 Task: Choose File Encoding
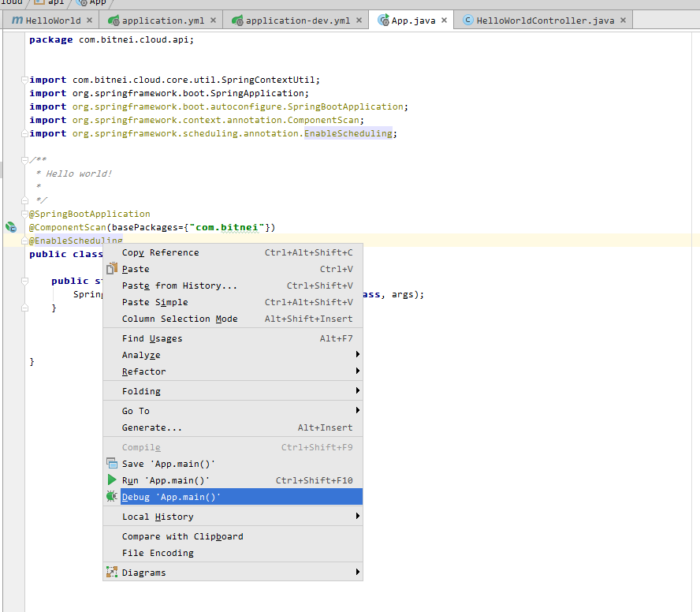(x=233, y=553)
